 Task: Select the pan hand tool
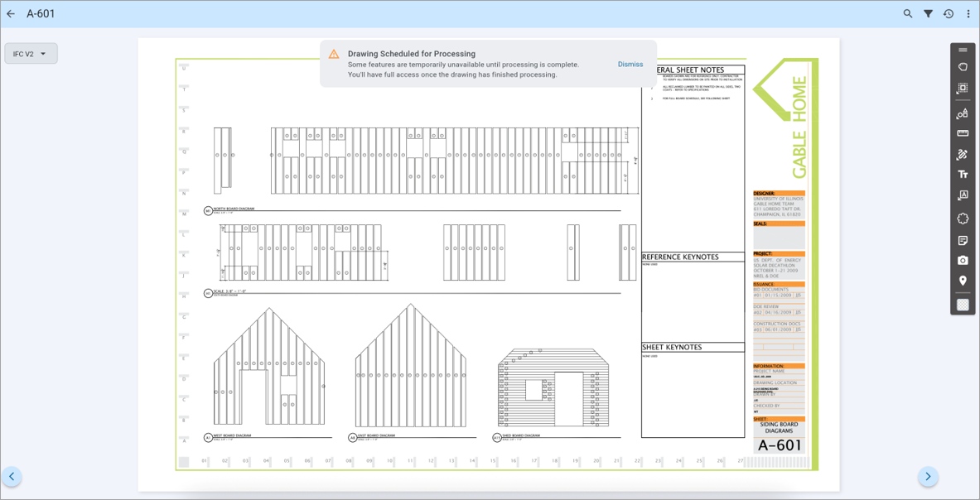tap(963, 66)
